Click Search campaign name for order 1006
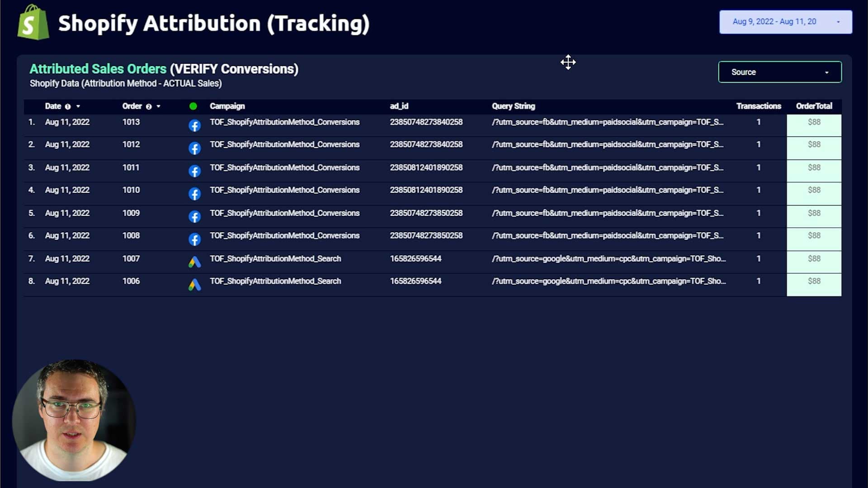The height and width of the screenshot is (488, 868). tap(275, 281)
